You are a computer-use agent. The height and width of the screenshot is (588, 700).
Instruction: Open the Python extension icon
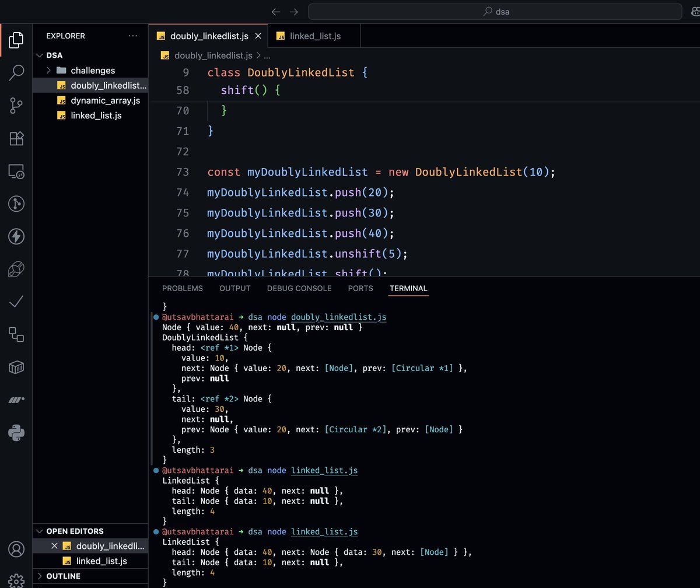[16, 432]
